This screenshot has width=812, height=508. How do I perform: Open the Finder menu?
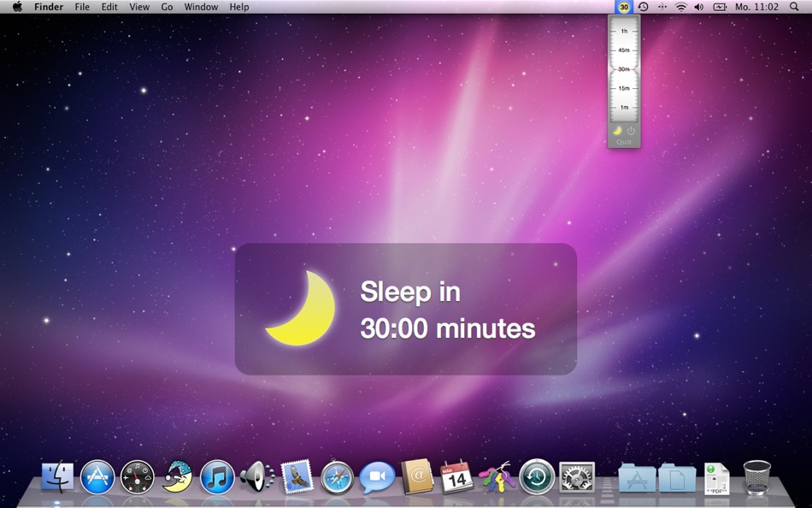pyautogui.click(x=49, y=7)
